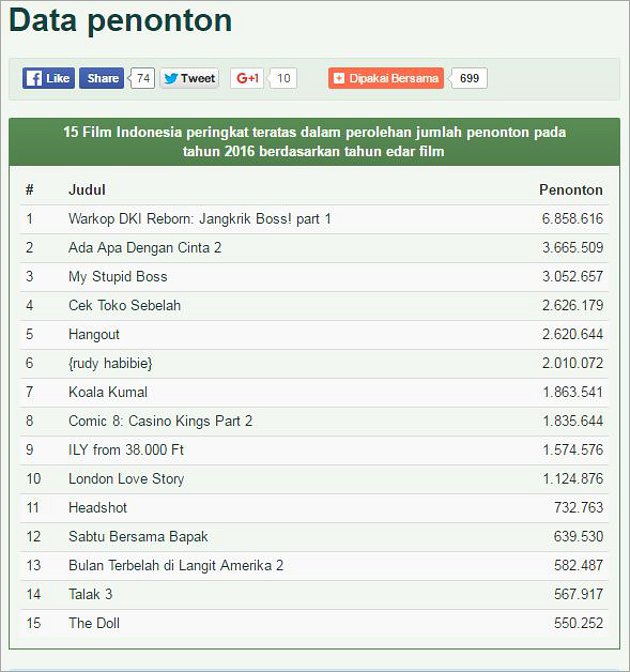This screenshot has height=672, width=630.
Task: Select the My Stupid Boss title
Action: tap(118, 276)
